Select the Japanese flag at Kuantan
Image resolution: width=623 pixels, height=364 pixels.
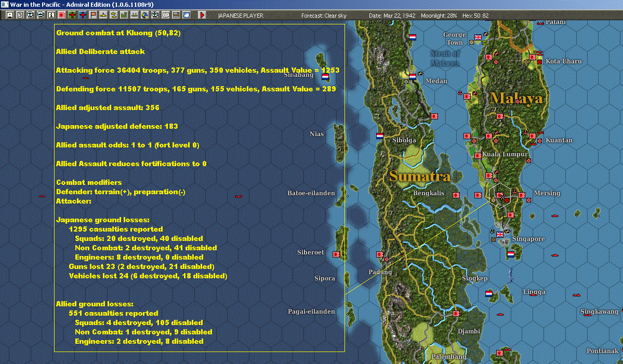pos(533,136)
